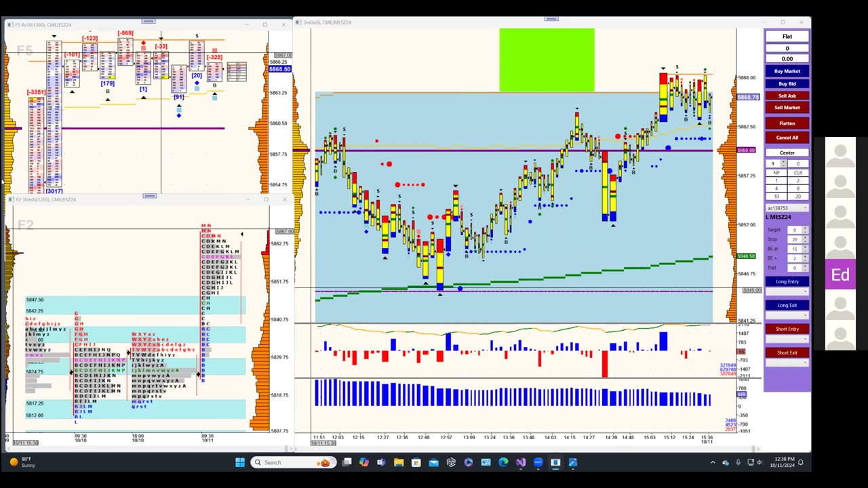Open the notification bell in the tray

point(801,462)
